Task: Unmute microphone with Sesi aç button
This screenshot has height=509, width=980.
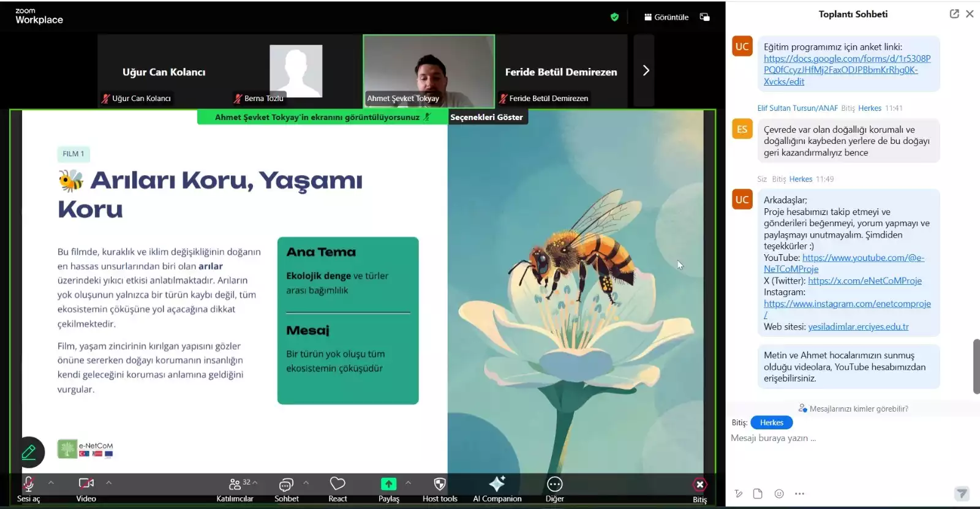Action: point(28,488)
